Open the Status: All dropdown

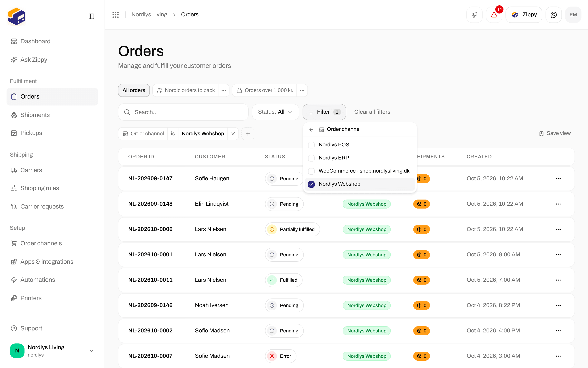(x=275, y=112)
